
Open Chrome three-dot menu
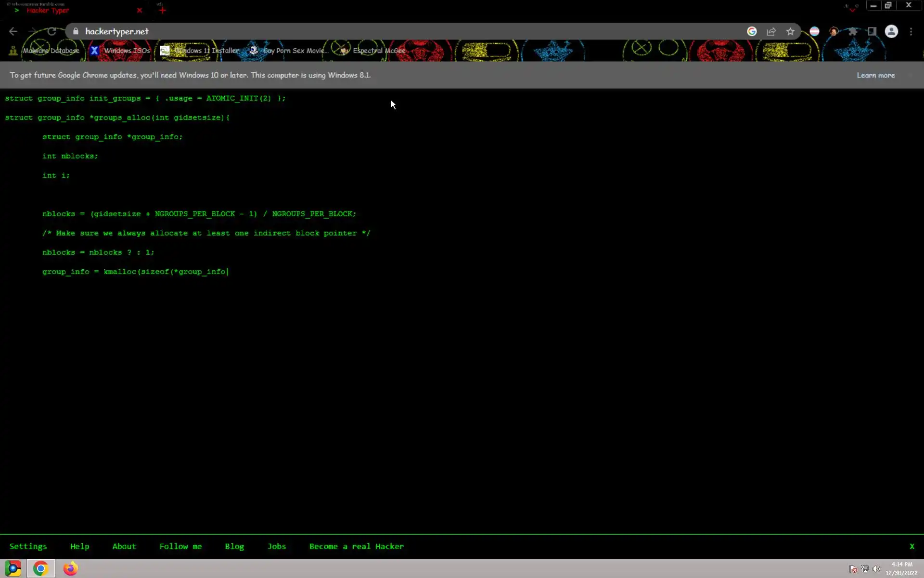911,31
